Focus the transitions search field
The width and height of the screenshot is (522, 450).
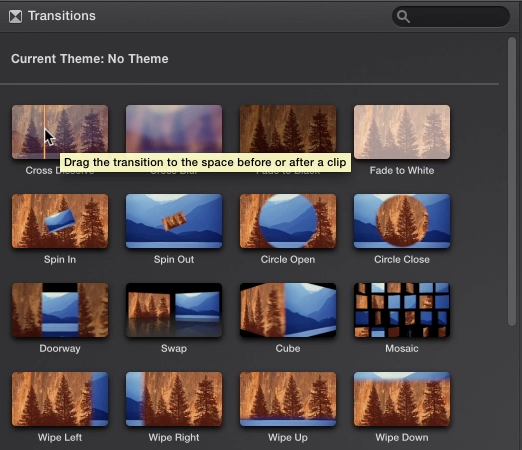[x=451, y=16]
